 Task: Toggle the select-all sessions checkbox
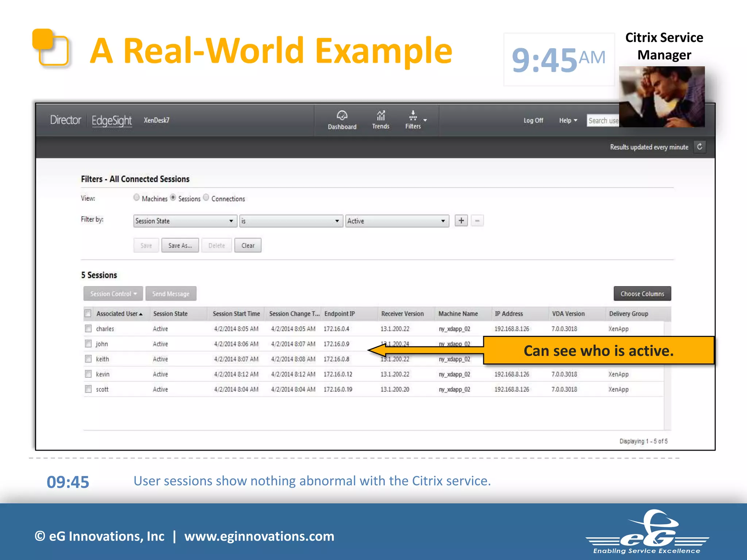pyautogui.click(x=88, y=314)
